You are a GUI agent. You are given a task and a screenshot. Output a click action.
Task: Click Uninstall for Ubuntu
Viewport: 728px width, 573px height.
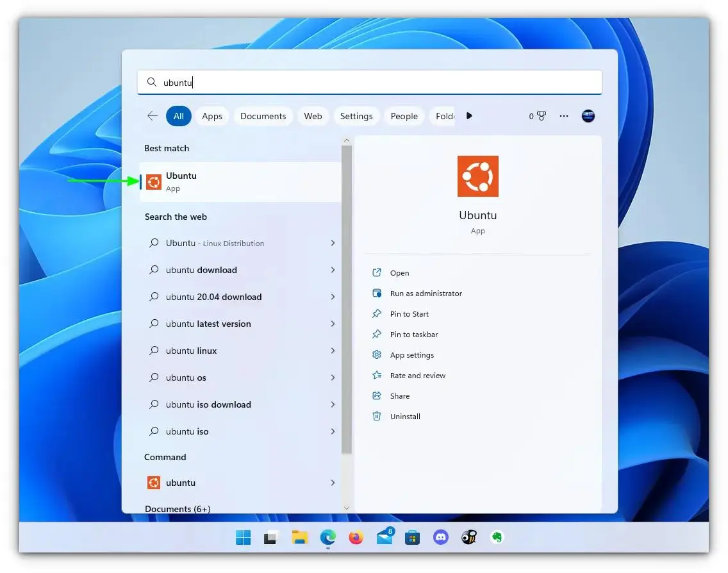pos(405,417)
